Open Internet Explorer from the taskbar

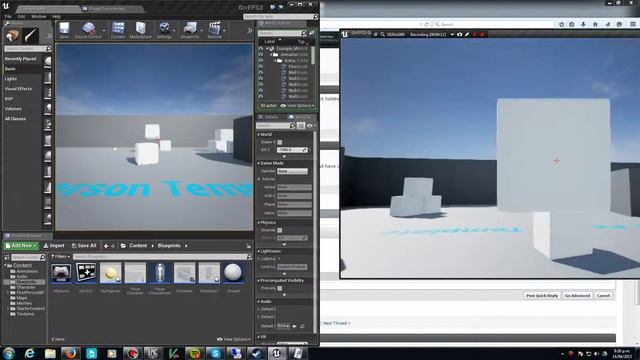coord(29,353)
